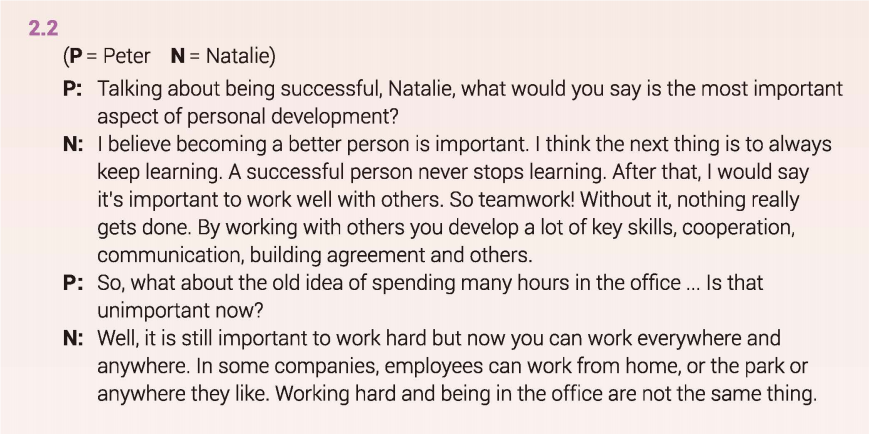
Task: Select the second P: speaker label
Action: (71, 282)
